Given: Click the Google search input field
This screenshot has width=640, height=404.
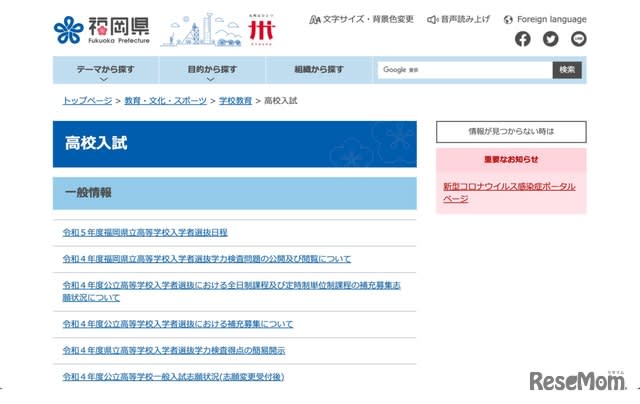Looking at the screenshot, I should [x=465, y=70].
